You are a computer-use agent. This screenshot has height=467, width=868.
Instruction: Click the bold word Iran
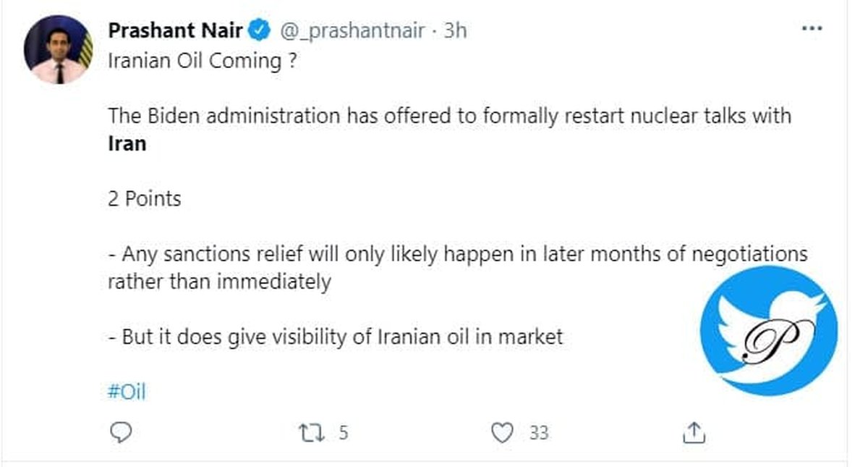coord(127,143)
